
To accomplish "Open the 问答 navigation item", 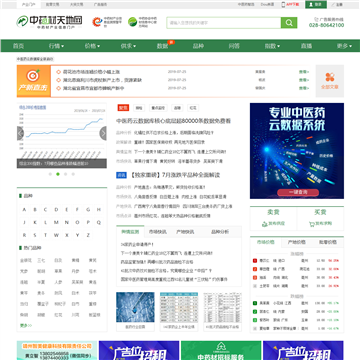I will click(x=234, y=46).
